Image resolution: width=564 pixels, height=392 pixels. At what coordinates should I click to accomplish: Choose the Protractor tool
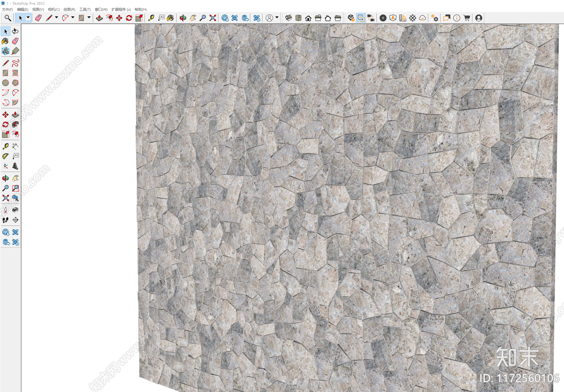coord(5,156)
